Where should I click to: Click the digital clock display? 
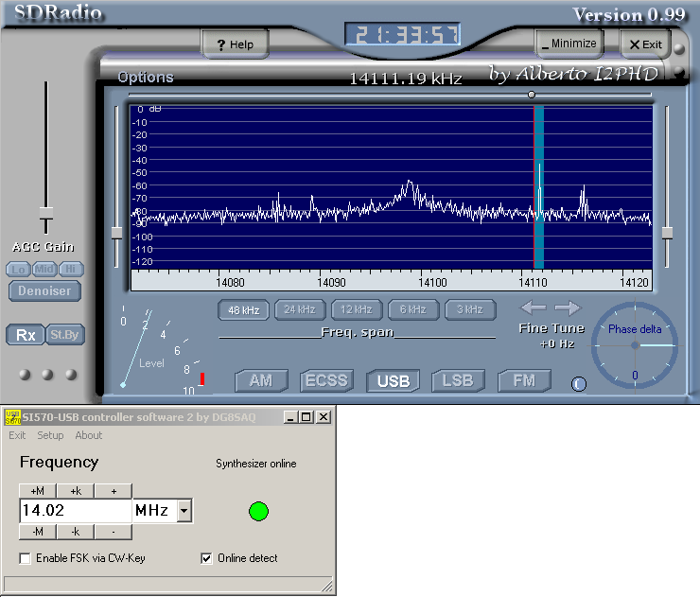point(403,34)
